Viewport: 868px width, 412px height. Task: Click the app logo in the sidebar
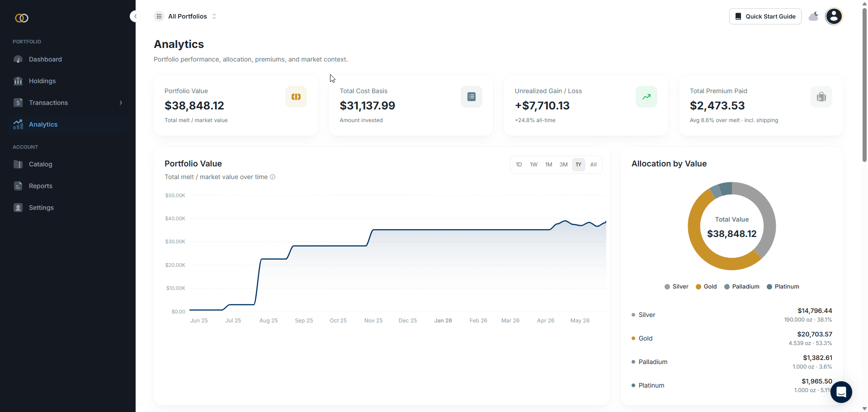(x=22, y=18)
